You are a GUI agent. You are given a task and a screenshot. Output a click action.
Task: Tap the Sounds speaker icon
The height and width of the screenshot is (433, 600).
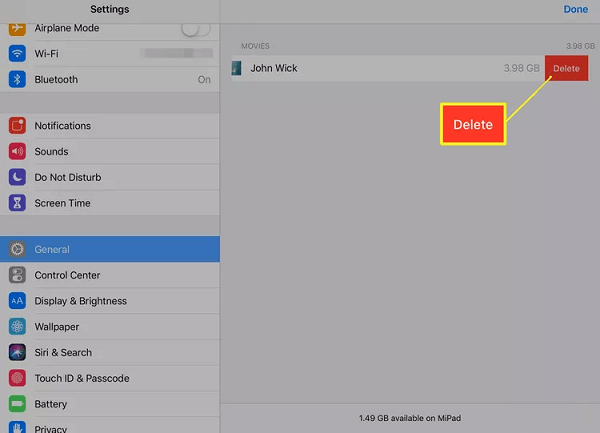(x=17, y=152)
